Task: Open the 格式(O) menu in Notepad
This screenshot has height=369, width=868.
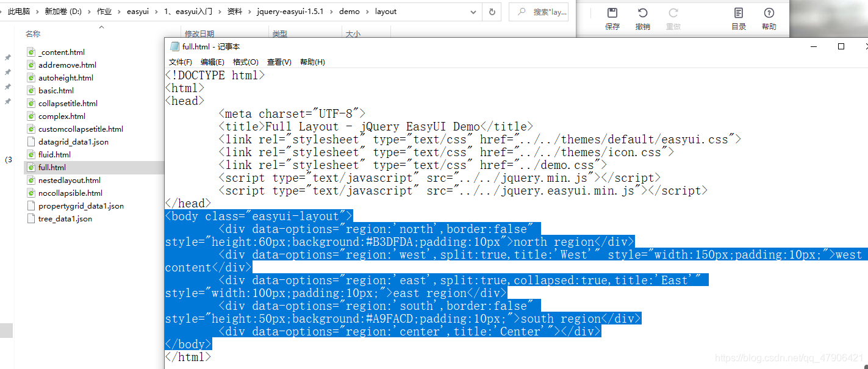Action: 246,62
